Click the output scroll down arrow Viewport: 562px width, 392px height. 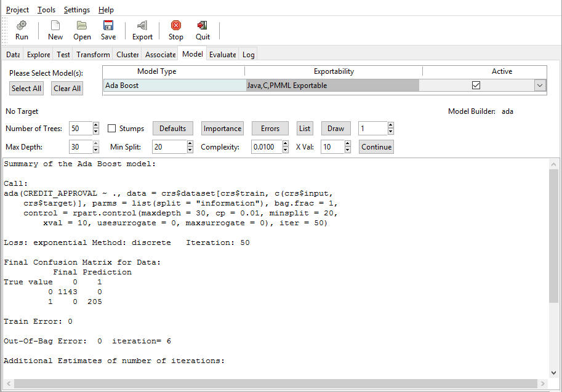tap(553, 373)
